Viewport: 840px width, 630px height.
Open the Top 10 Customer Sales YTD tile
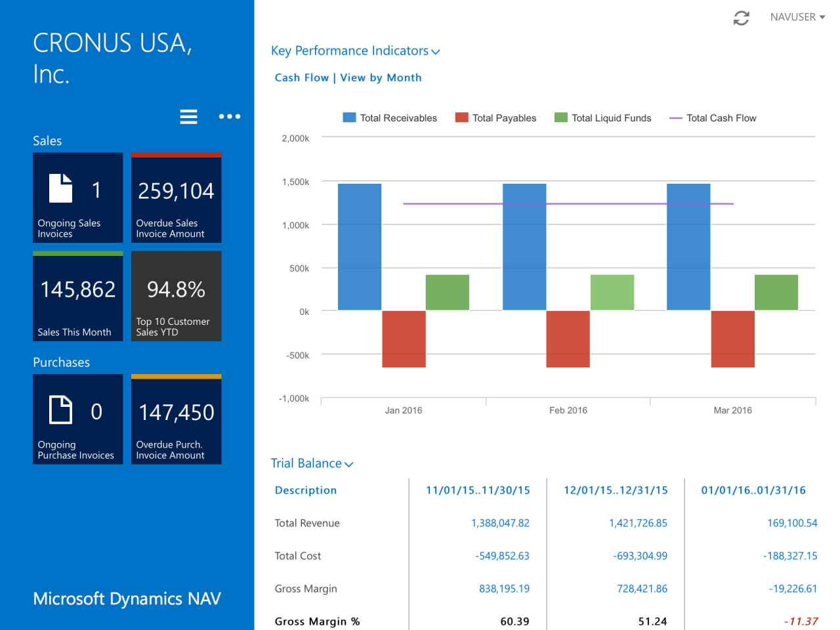click(x=176, y=296)
